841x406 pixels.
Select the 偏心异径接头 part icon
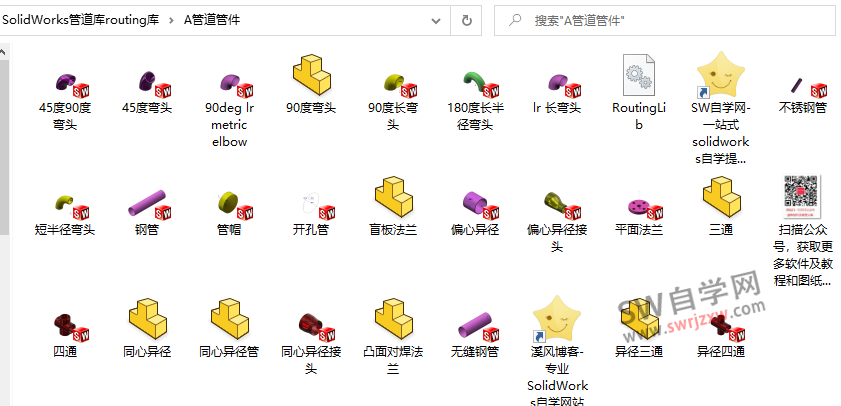point(564,206)
